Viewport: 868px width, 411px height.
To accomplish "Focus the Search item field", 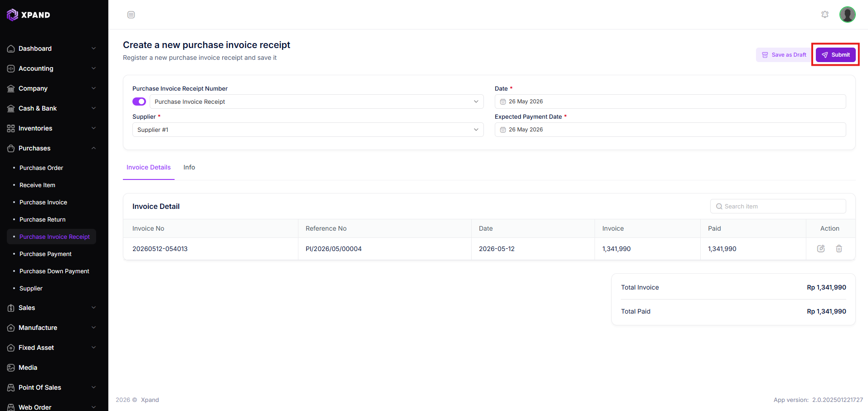I will [778, 206].
